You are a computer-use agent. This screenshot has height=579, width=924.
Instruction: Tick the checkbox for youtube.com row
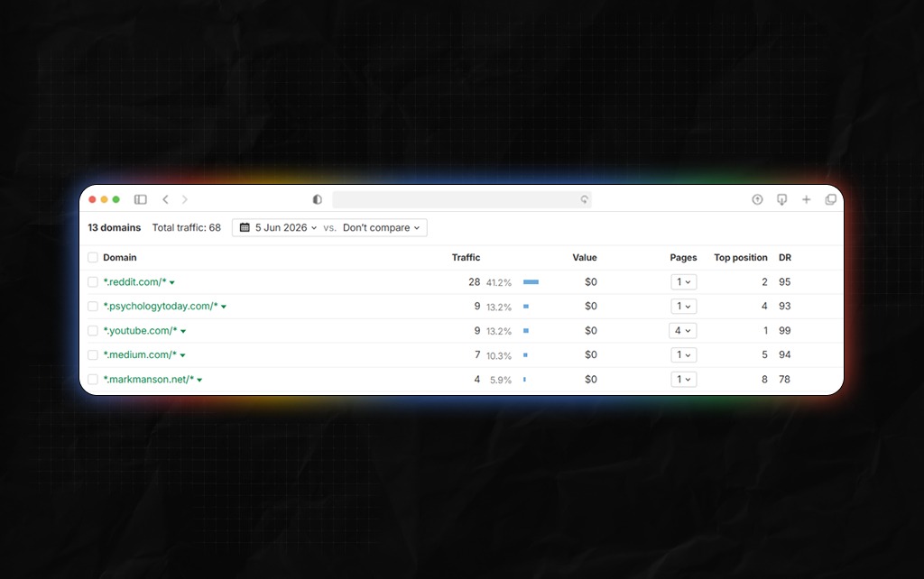click(93, 331)
